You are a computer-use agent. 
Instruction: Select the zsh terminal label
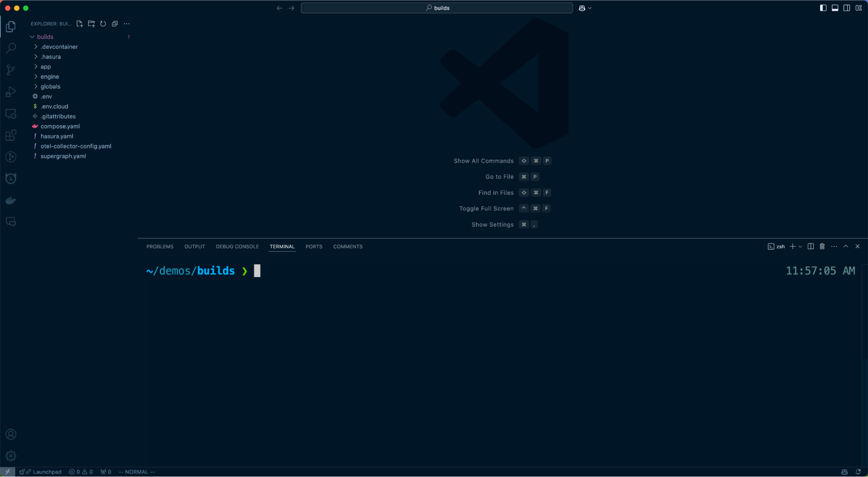coord(776,247)
